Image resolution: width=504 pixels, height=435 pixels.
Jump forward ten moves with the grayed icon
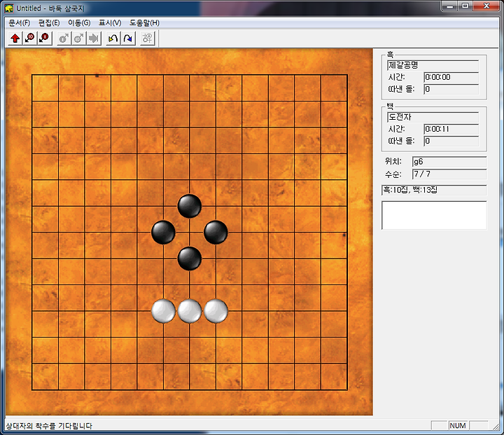click(x=78, y=39)
